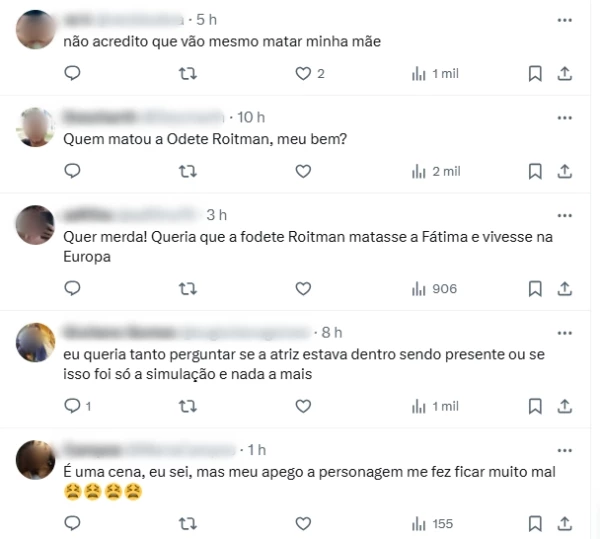Open reply thread with 1 comment
This screenshot has height=539, width=600.
coord(78,406)
